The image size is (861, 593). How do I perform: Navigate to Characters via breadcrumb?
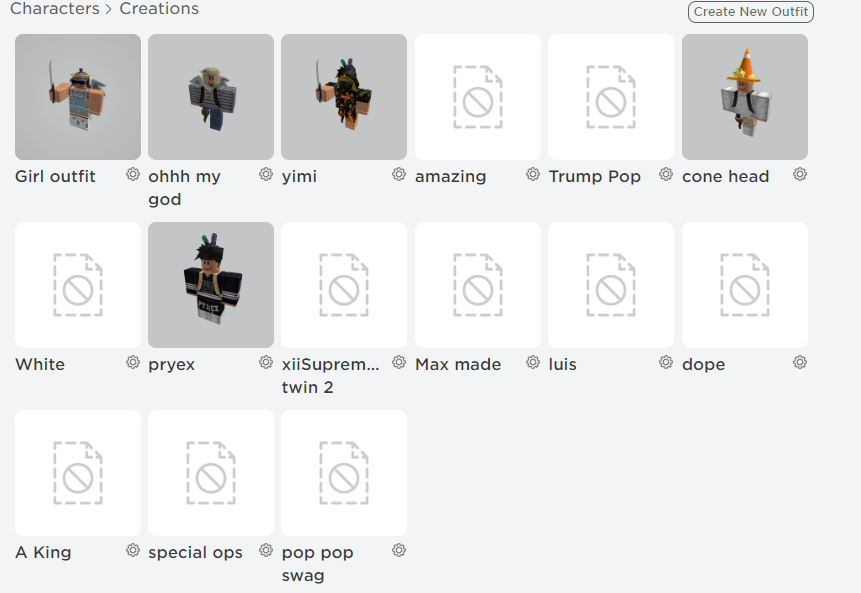[x=55, y=9]
